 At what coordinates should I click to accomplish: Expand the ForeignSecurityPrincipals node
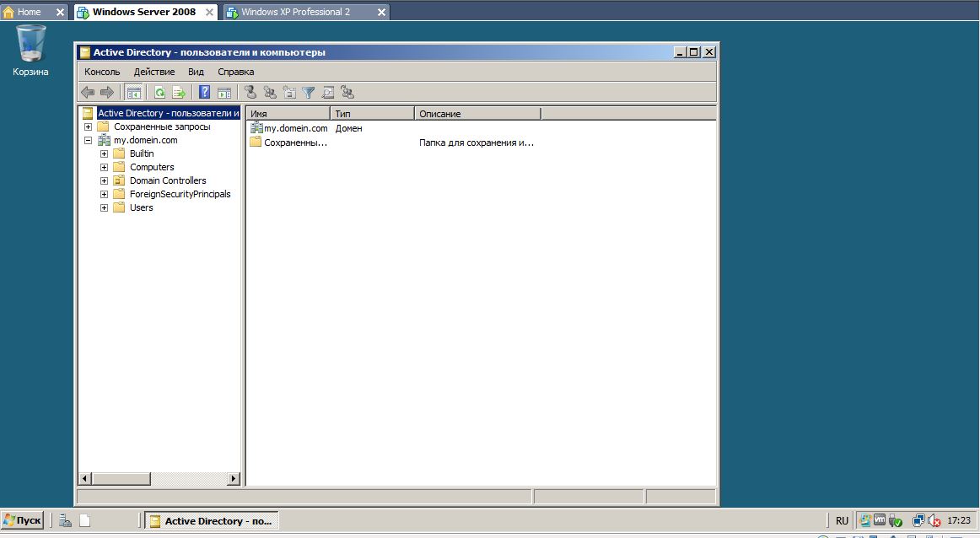point(104,194)
